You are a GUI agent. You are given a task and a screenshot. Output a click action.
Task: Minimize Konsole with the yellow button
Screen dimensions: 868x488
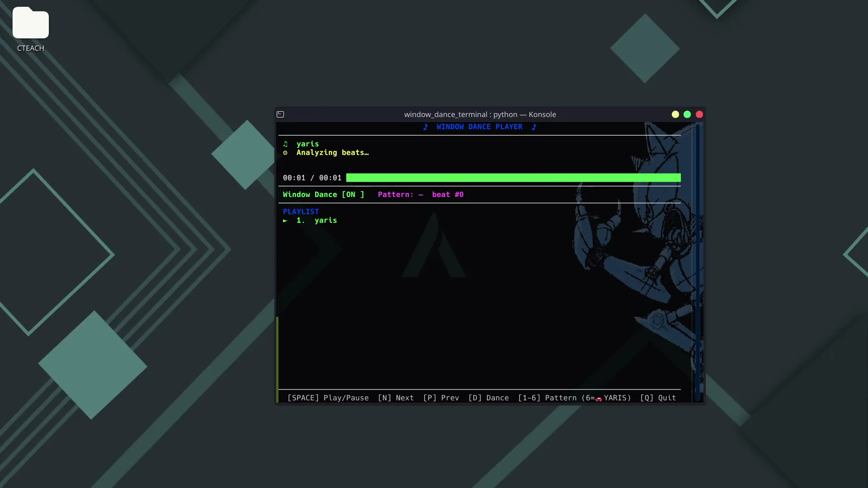pos(675,114)
